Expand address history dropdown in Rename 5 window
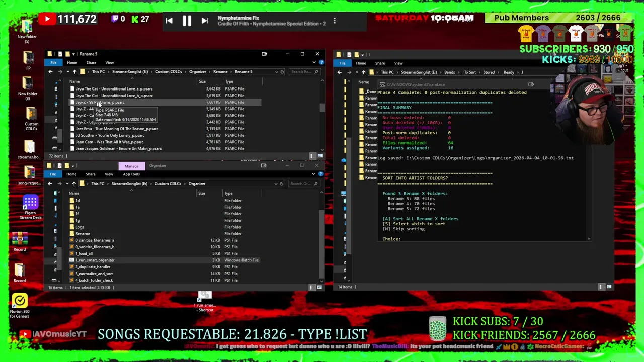This screenshot has height=362, width=644. (x=276, y=72)
